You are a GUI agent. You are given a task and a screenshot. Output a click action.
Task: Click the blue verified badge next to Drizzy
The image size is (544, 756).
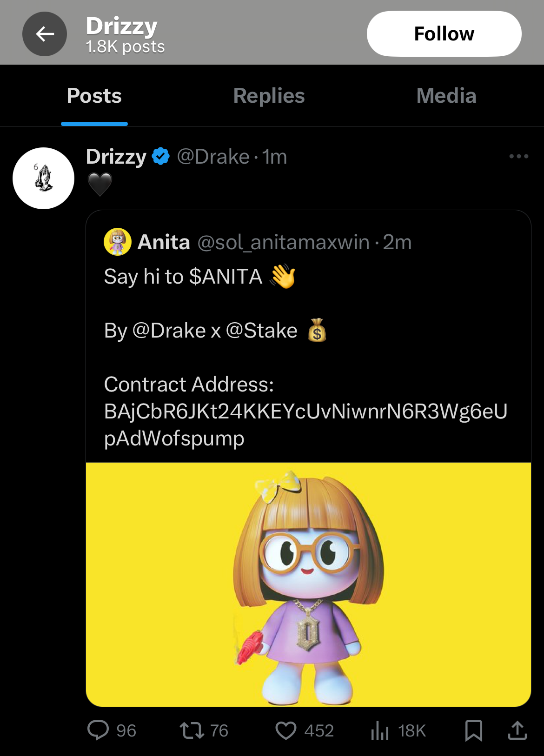point(160,157)
